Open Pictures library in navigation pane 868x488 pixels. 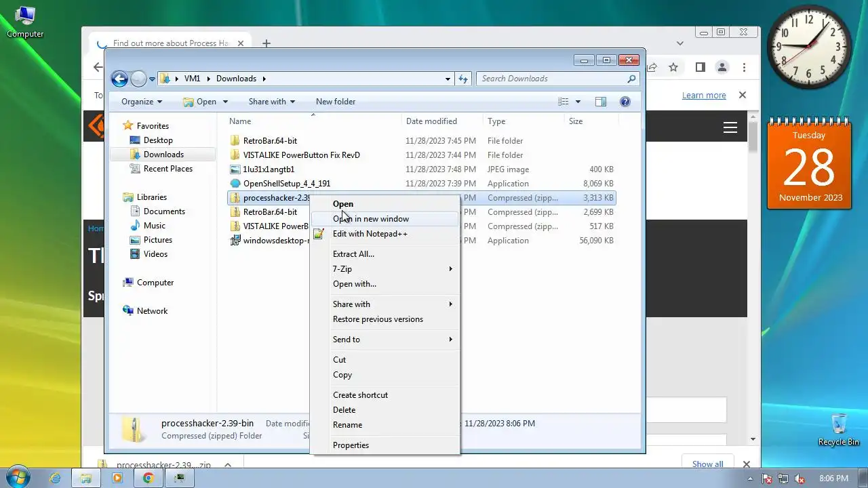(x=158, y=240)
